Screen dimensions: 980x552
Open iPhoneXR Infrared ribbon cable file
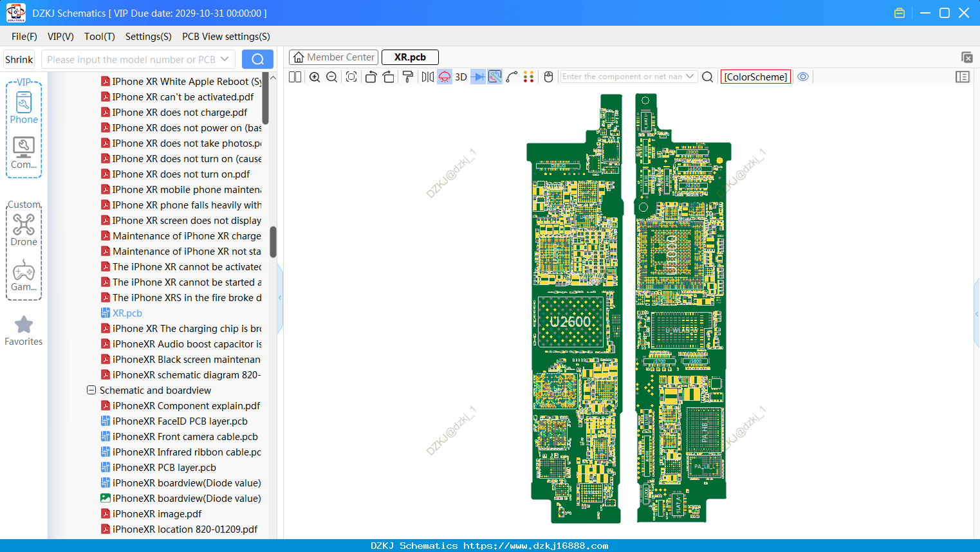pyautogui.click(x=187, y=452)
